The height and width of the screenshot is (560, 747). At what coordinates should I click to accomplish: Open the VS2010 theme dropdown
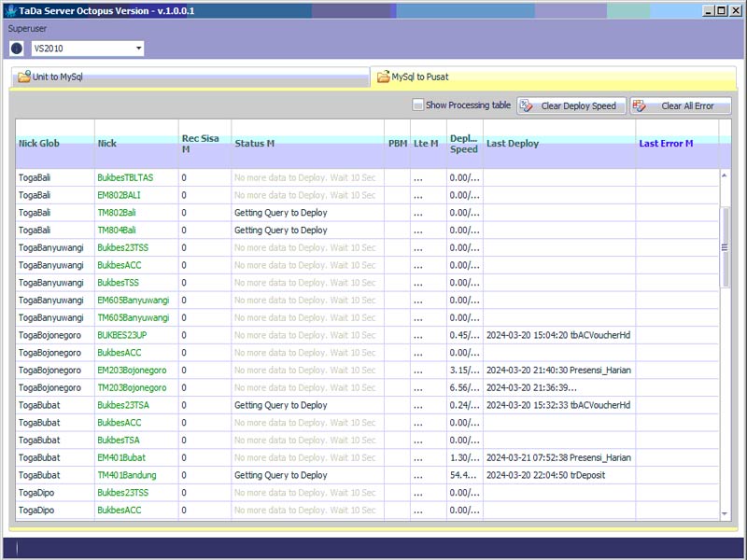[x=138, y=49]
